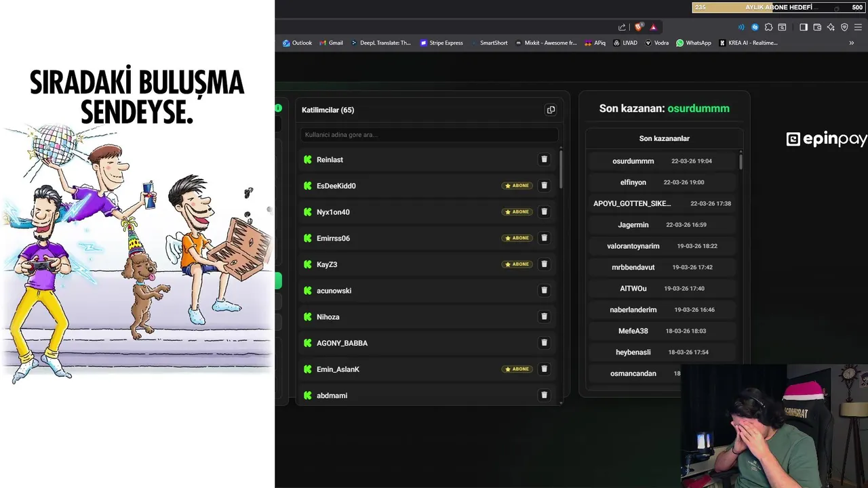The height and width of the screenshot is (488, 868).
Task: Open the Outlook bookmark
Action: click(297, 43)
